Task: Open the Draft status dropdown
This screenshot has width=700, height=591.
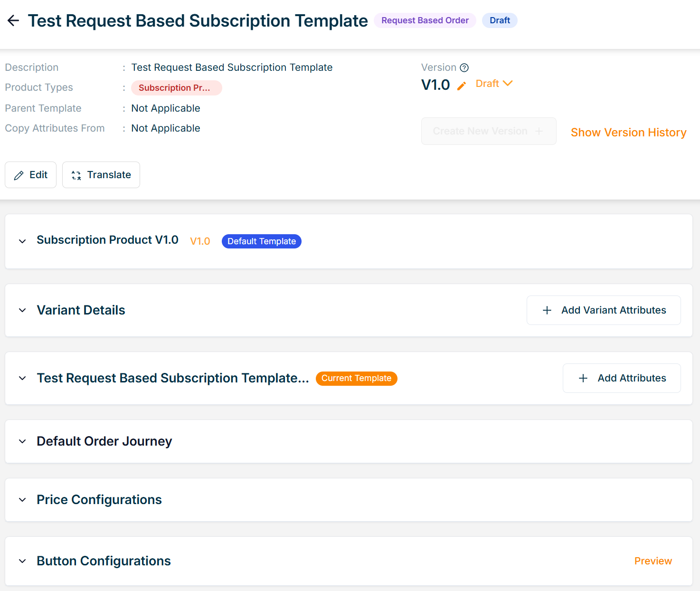Action: (x=494, y=84)
